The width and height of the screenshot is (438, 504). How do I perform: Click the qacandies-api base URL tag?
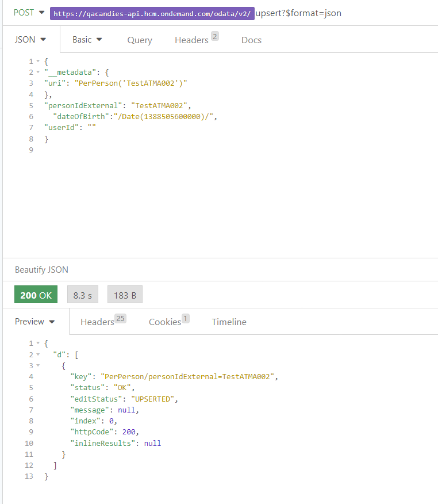152,13
